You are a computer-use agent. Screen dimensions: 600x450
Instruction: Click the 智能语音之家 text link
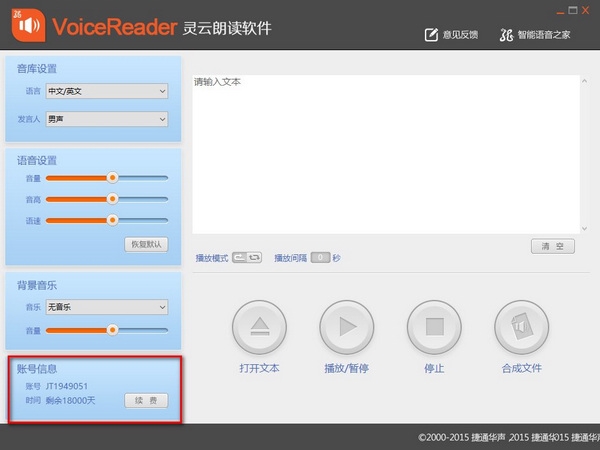[x=544, y=35]
